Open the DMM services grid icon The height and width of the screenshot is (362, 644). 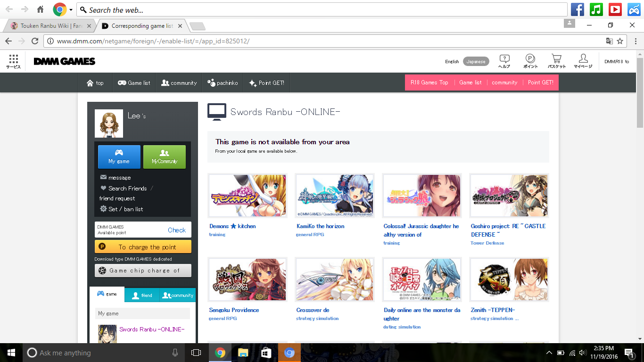pyautogui.click(x=13, y=59)
